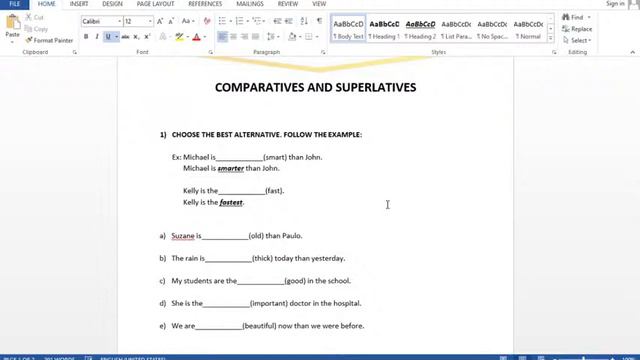The width and height of the screenshot is (640, 360).
Task: Open the Replace dialog
Action: 577,29
